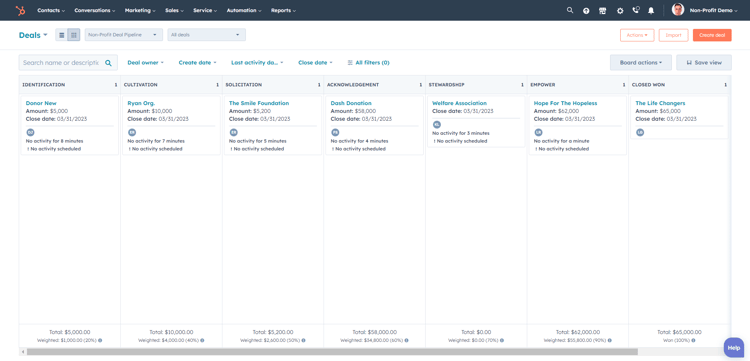Open the Non-Profit Demo account menu
The image size is (750, 361).
pyautogui.click(x=714, y=10)
